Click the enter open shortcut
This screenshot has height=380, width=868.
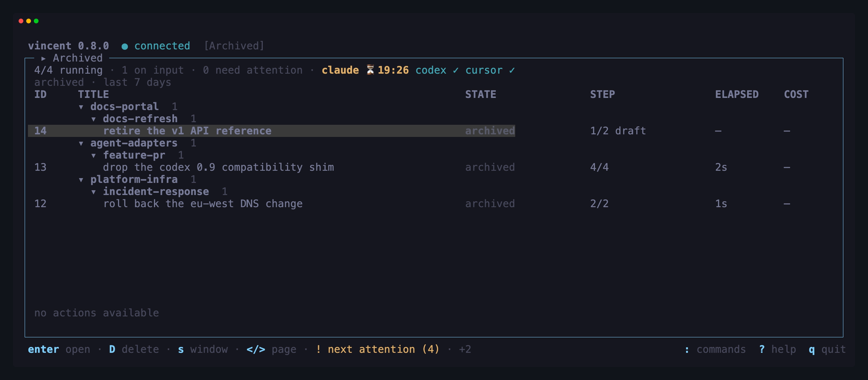click(59, 350)
